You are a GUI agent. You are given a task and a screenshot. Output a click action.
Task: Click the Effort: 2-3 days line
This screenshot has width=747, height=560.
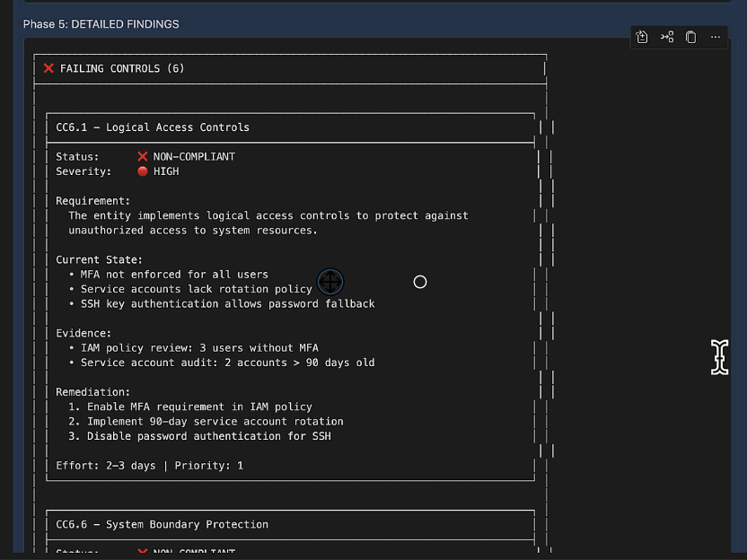point(149,466)
